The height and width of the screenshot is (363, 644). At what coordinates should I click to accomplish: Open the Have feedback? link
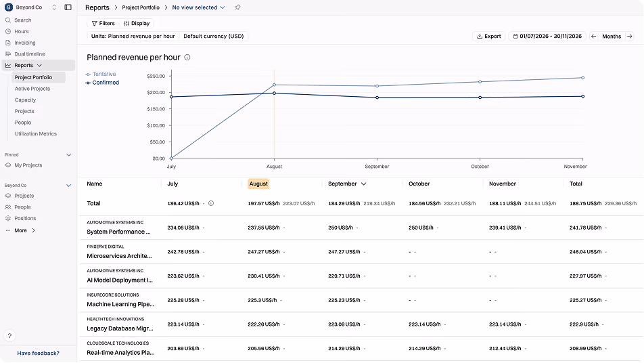(x=38, y=353)
